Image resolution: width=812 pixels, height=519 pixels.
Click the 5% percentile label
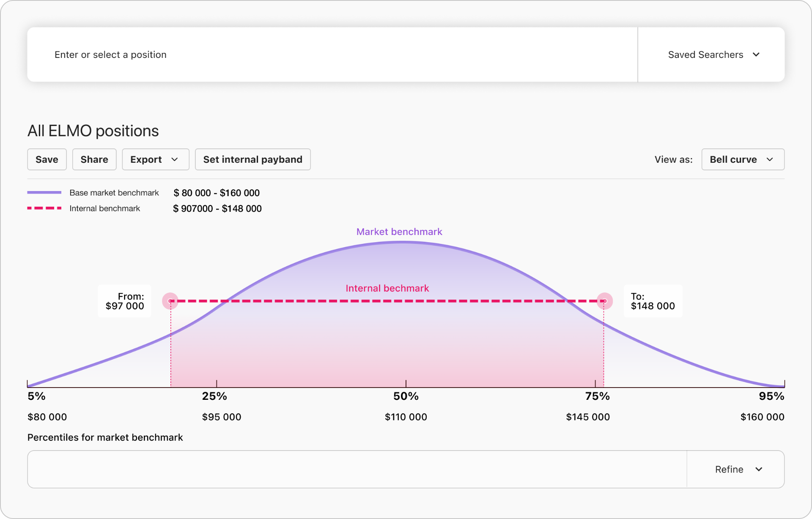tap(36, 396)
